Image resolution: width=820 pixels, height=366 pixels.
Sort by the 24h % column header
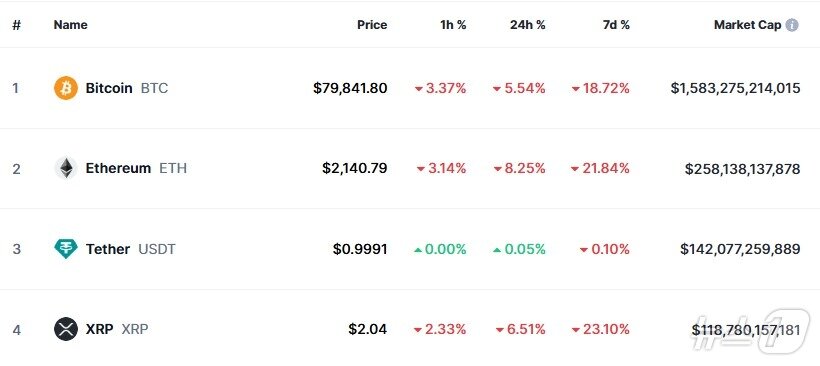coord(528,25)
